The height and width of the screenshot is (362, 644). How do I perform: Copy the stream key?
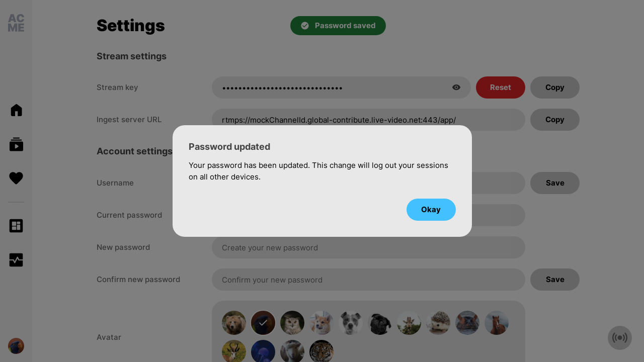pos(555,87)
